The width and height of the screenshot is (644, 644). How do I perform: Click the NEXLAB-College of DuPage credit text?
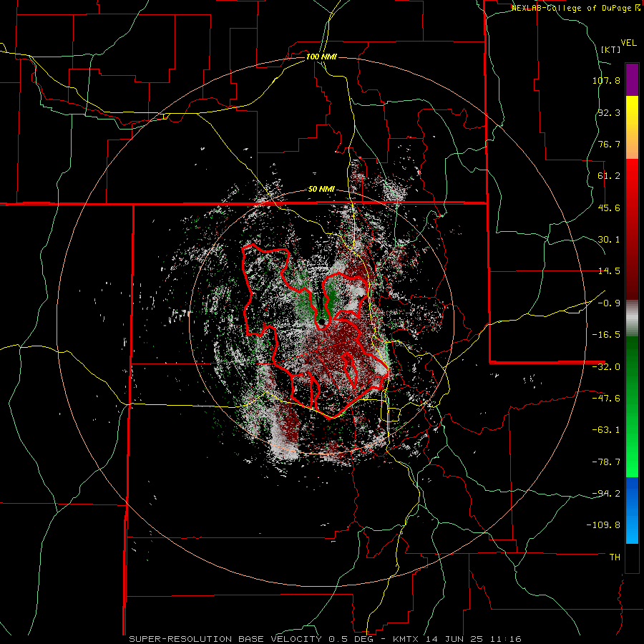pos(575,8)
